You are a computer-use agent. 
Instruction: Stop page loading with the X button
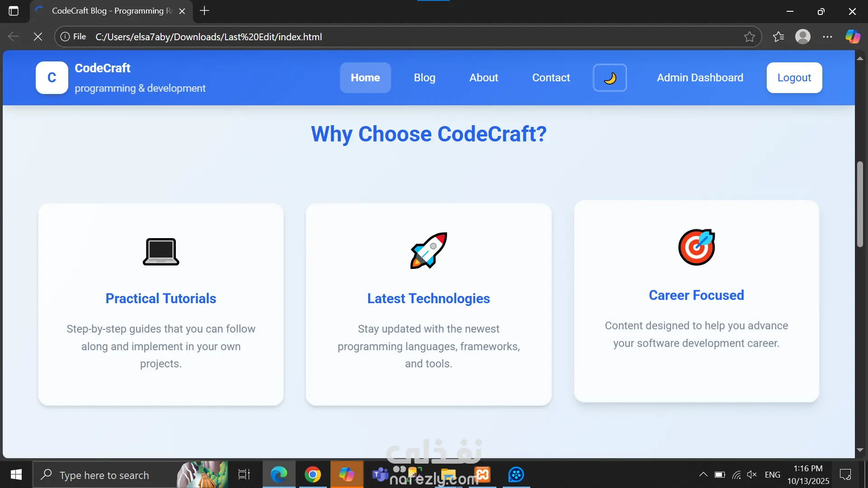pyautogui.click(x=38, y=37)
